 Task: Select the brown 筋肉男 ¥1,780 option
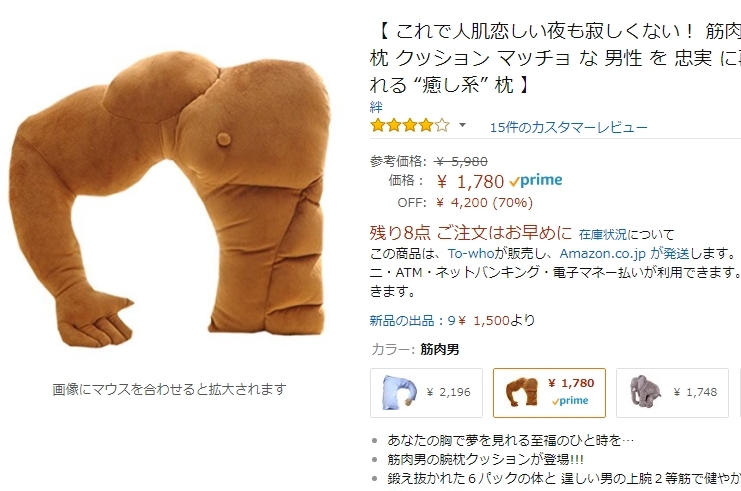[x=549, y=393]
